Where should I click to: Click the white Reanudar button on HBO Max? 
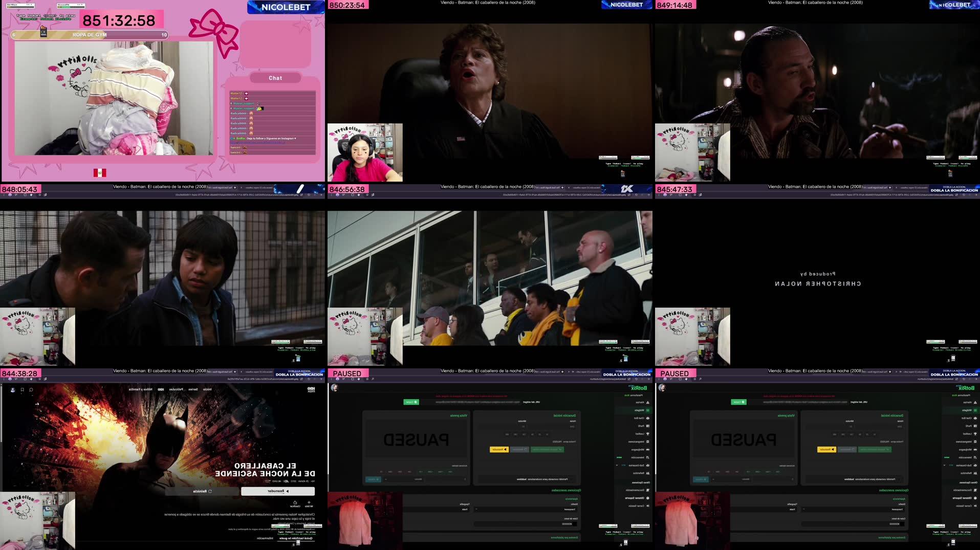click(278, 491)
